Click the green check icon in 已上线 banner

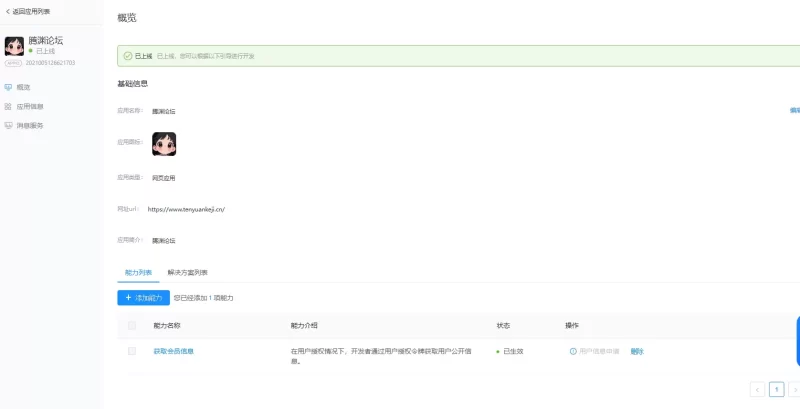click(128, 56)
